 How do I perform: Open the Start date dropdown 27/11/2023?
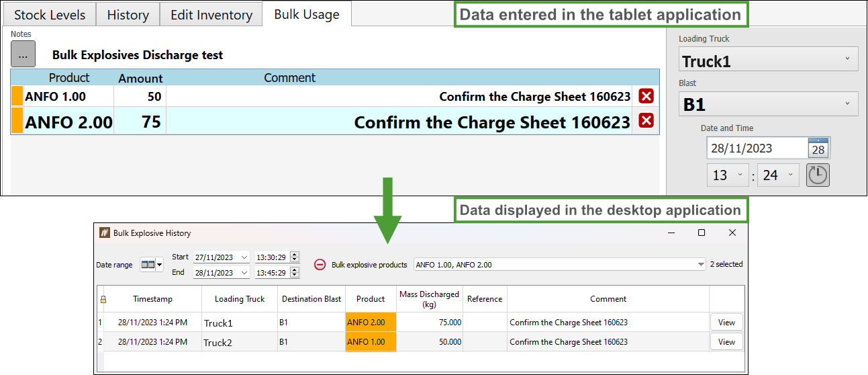coord(221,257)
